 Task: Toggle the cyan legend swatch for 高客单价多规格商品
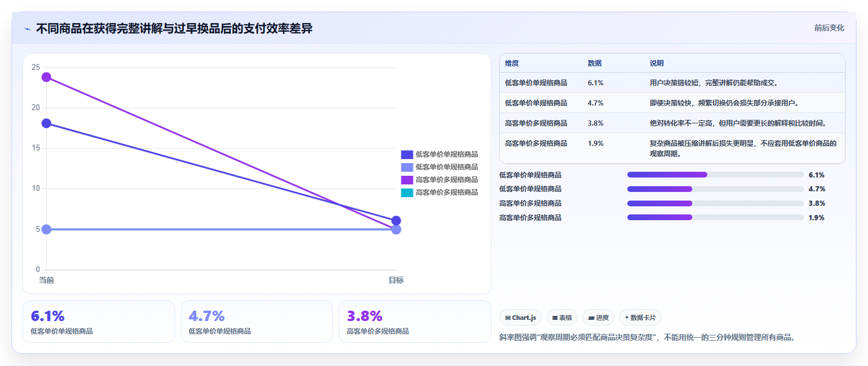click(407, 193)
